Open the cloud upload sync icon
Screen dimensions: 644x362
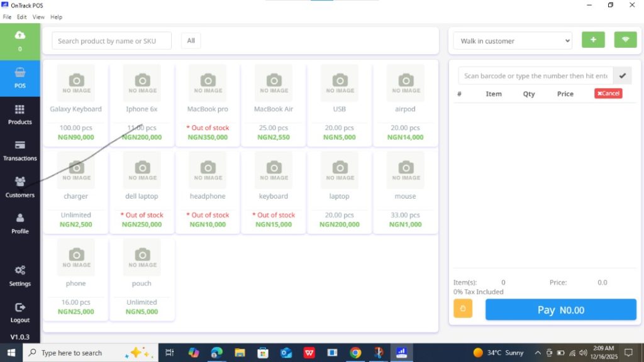[19, 36]
